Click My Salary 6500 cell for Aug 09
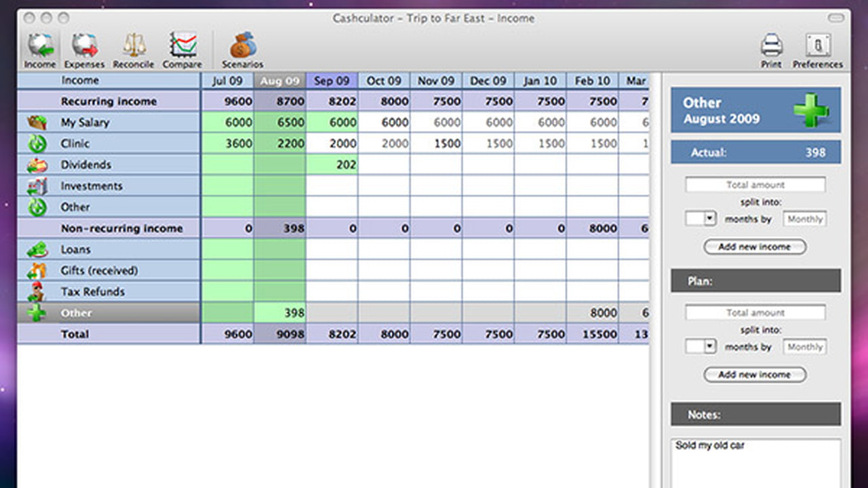The height and width of the screenshot is (488, 868). tap(280, 123)
